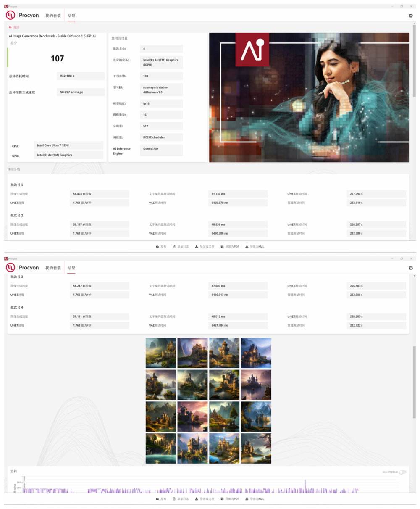Image resolution: width=420 pixels, height=509 pixels.
Task: Click the 返回 back arrow link
Action: point(14,27)
